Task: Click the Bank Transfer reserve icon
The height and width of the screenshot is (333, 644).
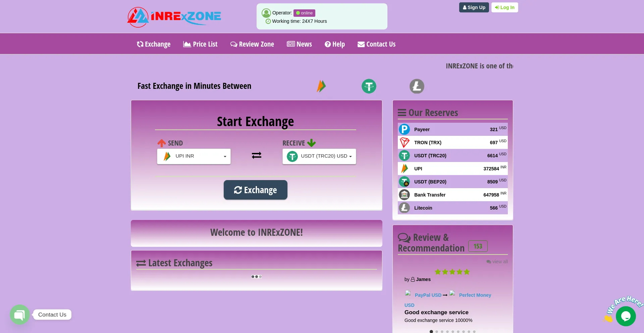Action: (x=404, y=195)
